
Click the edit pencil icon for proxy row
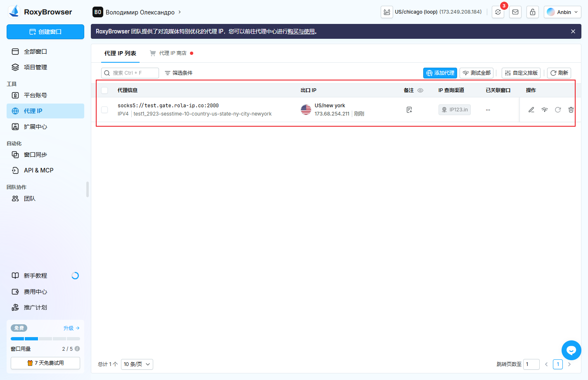tap(531, 110)
